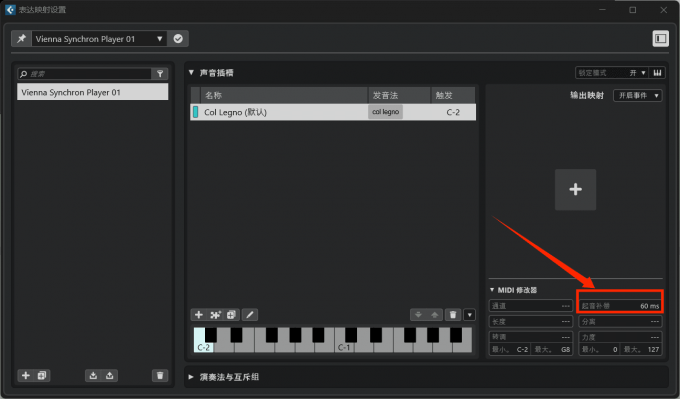The height and width of the screenshot is (399, 680).
Task: Click the 最小 0 velocity value
Action: tap(599, 349)
